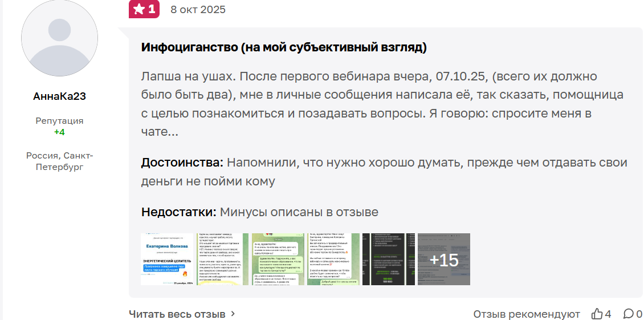Open AnnaKa23 user profile
644x320 pixels.
[x=59, y=96]
